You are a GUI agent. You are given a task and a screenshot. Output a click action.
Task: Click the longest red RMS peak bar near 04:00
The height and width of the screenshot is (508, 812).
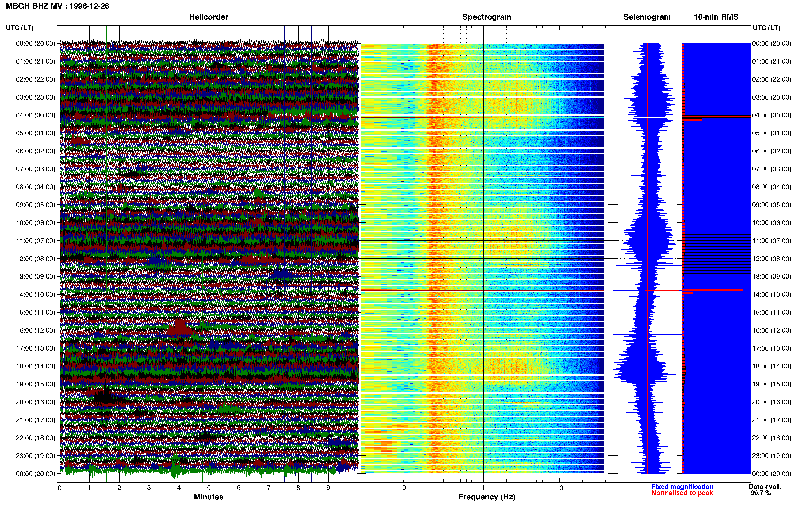pos(717,116)
